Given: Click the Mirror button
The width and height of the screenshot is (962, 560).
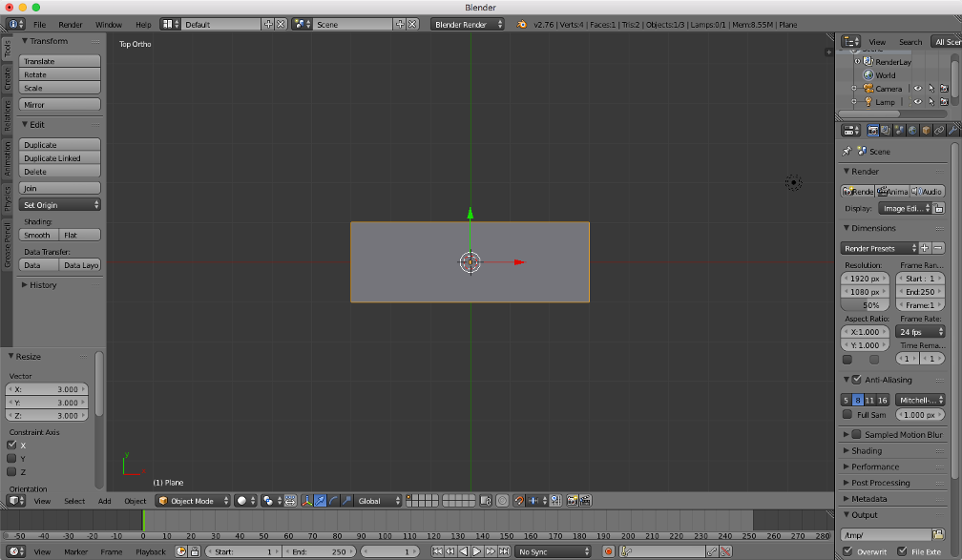Looking at the screenshot, I should (59, 105).
